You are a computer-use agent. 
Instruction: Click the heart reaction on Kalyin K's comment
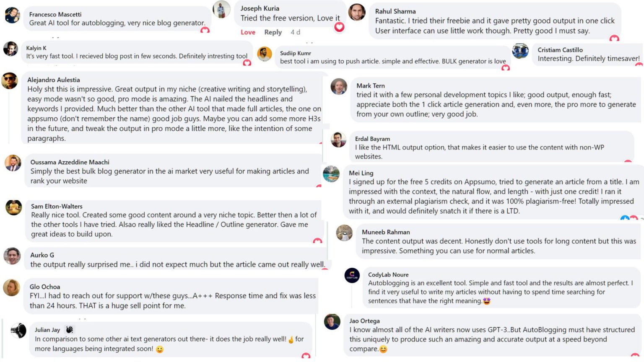[247, 63]
